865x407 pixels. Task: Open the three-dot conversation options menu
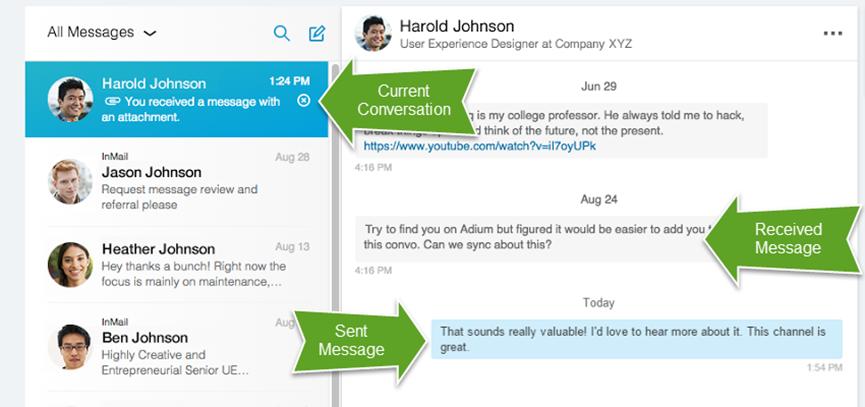[832, 33]
